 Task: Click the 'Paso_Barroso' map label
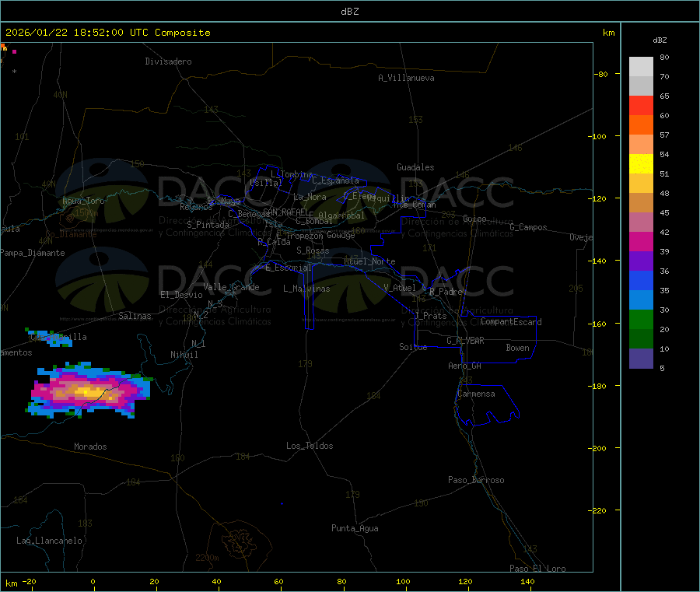(x=476, y=480)
